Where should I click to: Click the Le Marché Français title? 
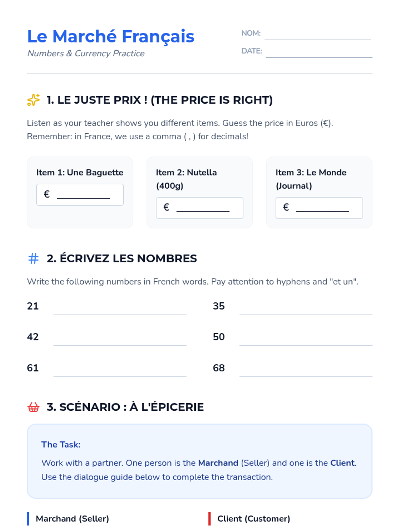tap(110, 37)
